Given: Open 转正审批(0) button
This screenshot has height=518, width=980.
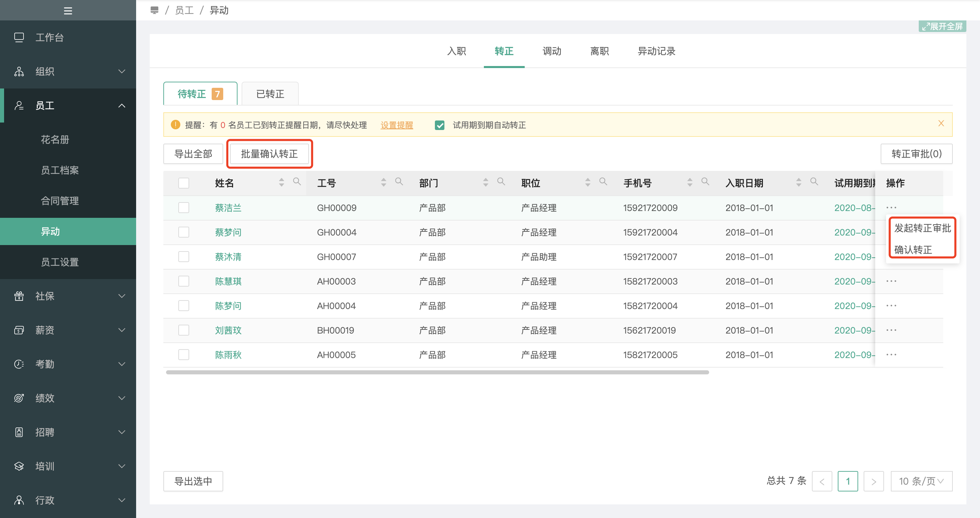Looking at the screenshot, I should click(x=916, y=154).
